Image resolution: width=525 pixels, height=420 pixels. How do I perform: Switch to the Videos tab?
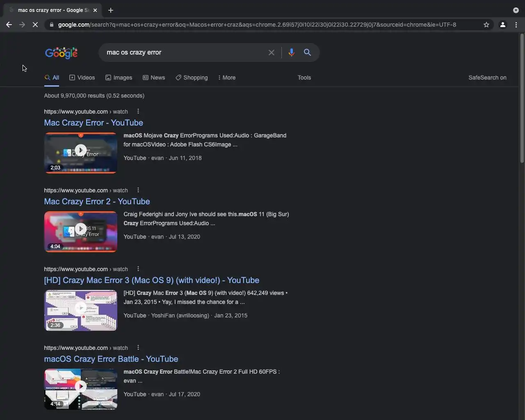click(82, 78)
